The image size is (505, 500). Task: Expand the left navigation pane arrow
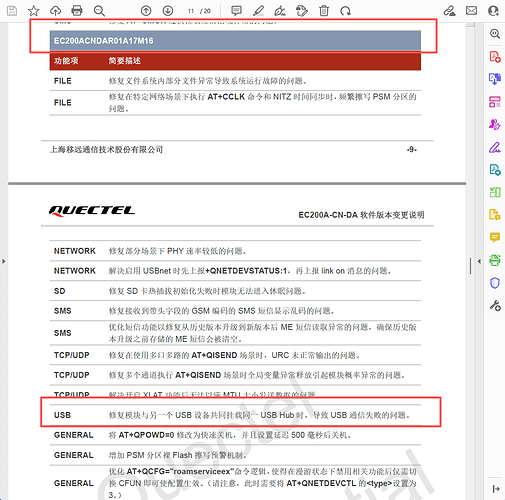(x=4, y=261)
